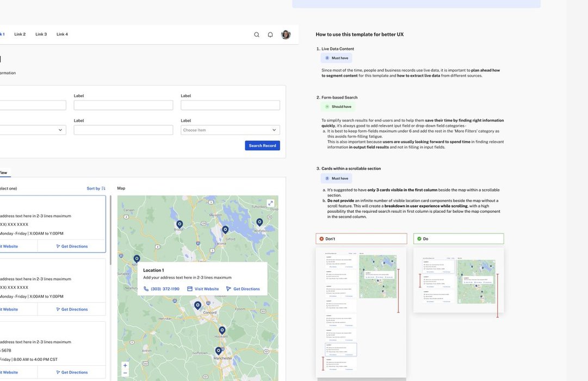Screen dimensions: 588x381
Task: Click Visit Website in Location 1 popup
Action: [x=203, y=289]
